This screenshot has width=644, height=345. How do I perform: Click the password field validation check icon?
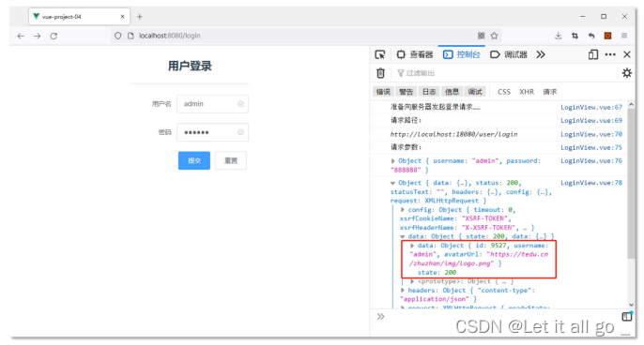(x=240, y=132)
